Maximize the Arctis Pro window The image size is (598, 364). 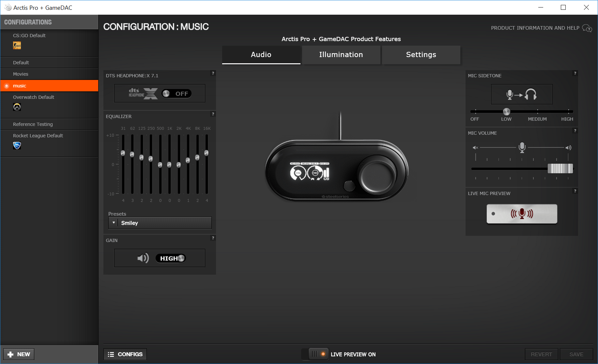coord(563,8)
